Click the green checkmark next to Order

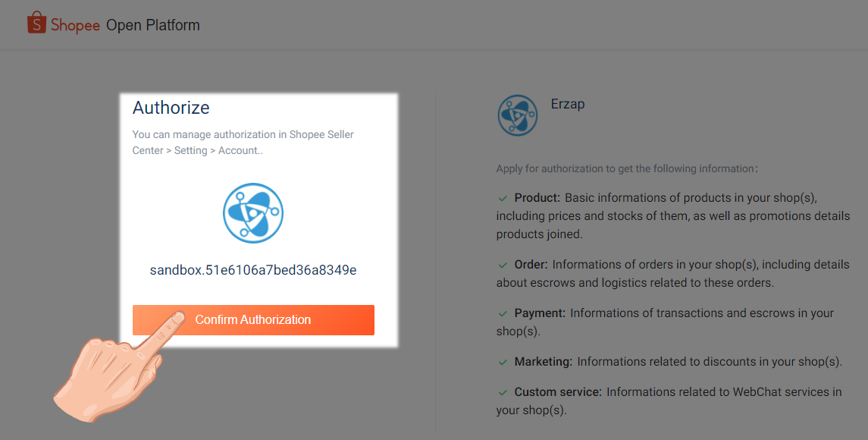click(503, 265)
